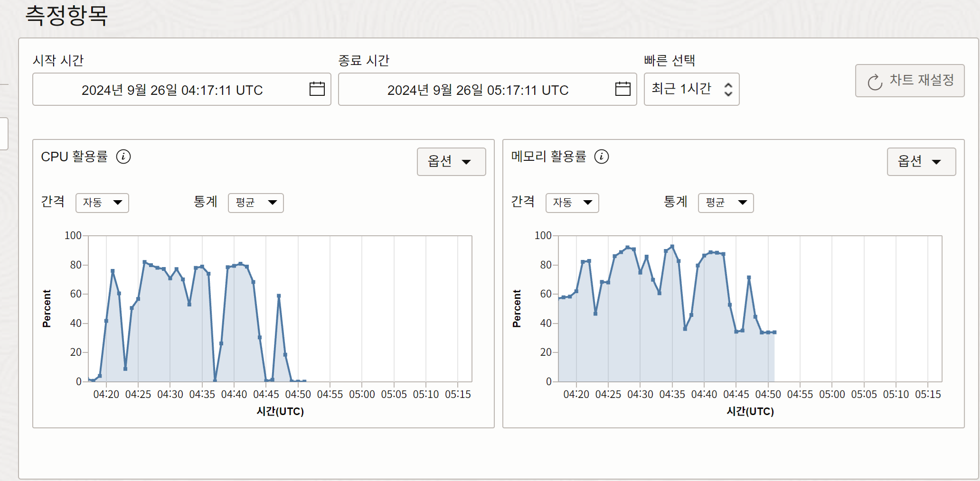Click the last memory data point near 04:51
Image resolution: width=980 pixels, height=481 pixels.
tap(774, 332)
